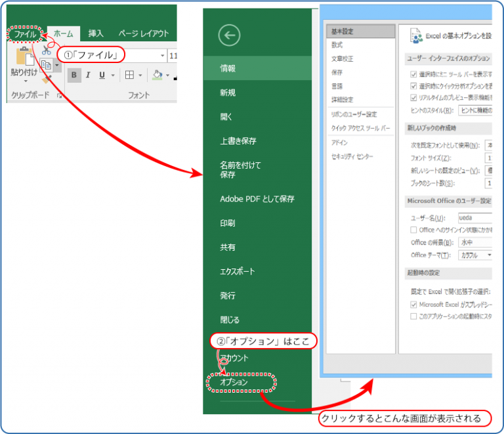This screenshot has width=504, height=434.
Task: Toggle リアルタイムのプレビュー表示機能 checkbox
Action: coord(413,97)
